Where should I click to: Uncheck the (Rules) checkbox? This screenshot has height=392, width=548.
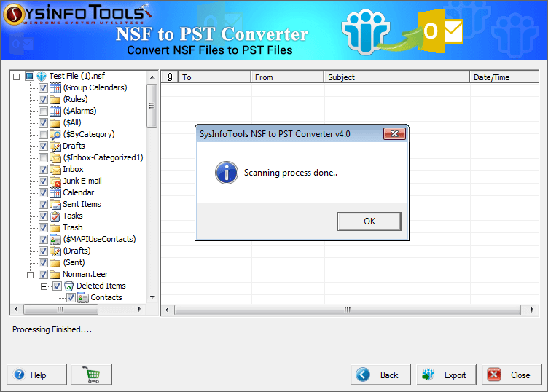pyautogui.click(x=43, y=99)
